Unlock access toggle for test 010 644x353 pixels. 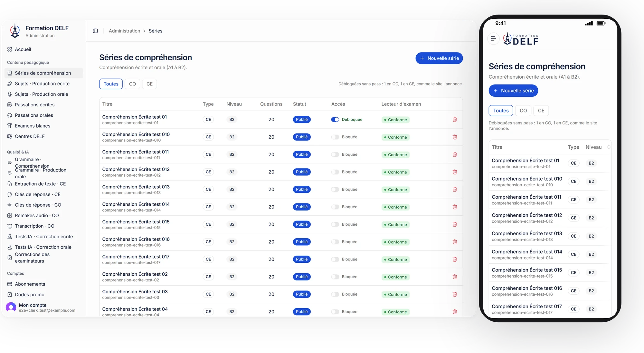point(335,137)
